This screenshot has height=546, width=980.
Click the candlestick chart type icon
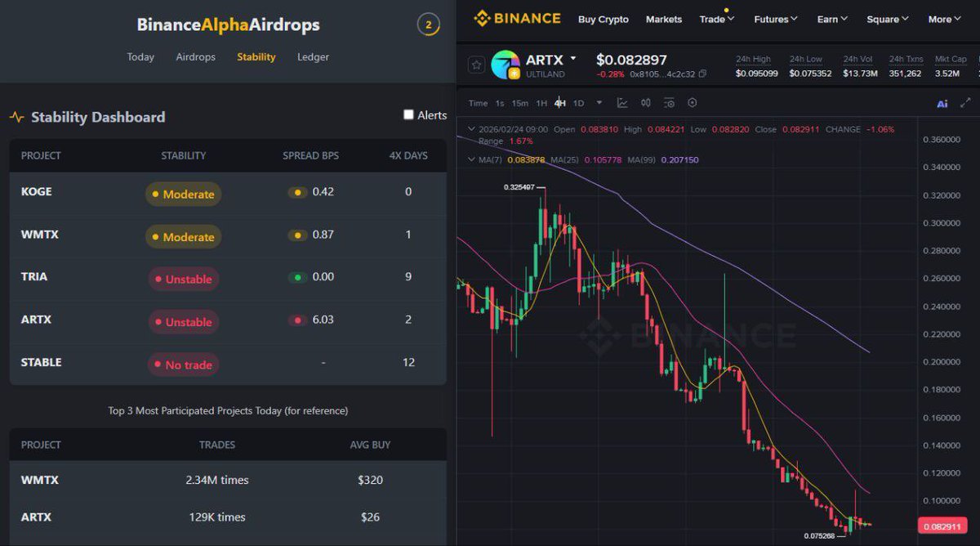[x=646, y=103]
